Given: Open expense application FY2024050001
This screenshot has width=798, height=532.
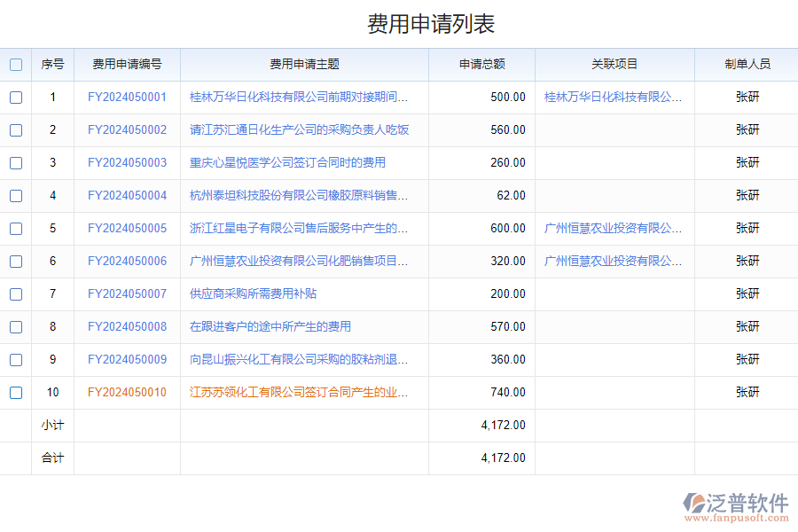Looking at the screenshot, I should 128,98.
